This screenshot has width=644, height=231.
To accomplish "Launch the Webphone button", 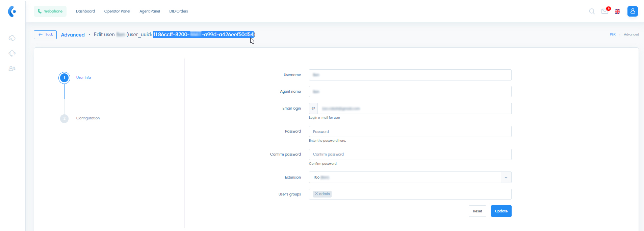I will pyautogui.click(x=50, y=11).
